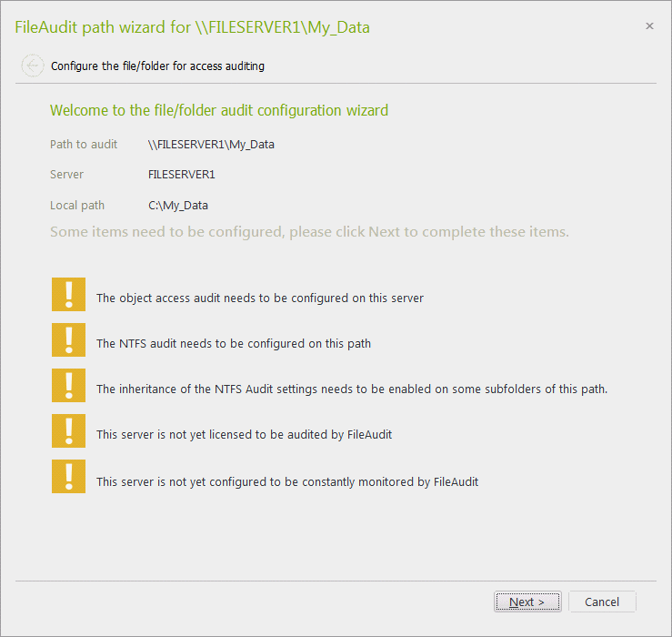Viewport: 672px width, 637px height.
Task: Click 'NTFS audit needs to be configured' text
Action: click(234, 343)
